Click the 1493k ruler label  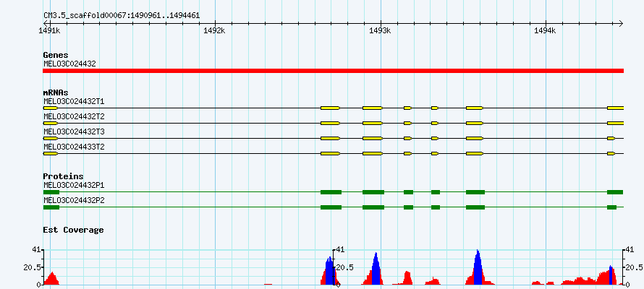(381, 30)
